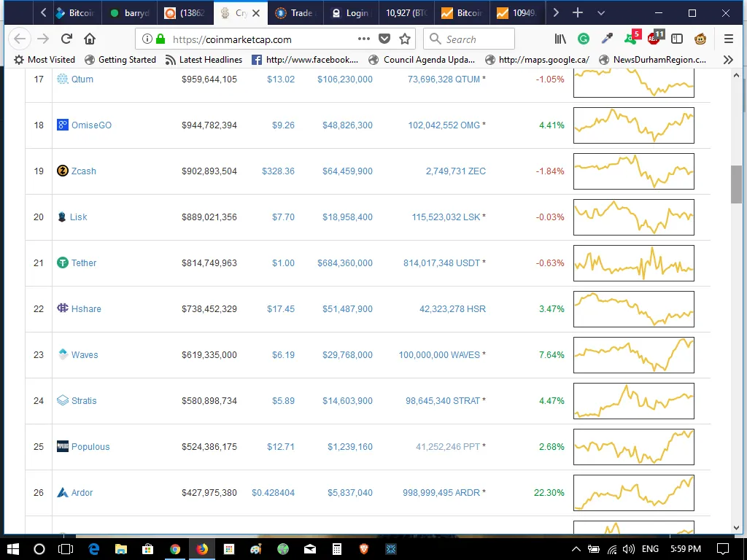Open Most Visited bookmarks folder
This screenshot has height=560, width=747.
[44, 60]
